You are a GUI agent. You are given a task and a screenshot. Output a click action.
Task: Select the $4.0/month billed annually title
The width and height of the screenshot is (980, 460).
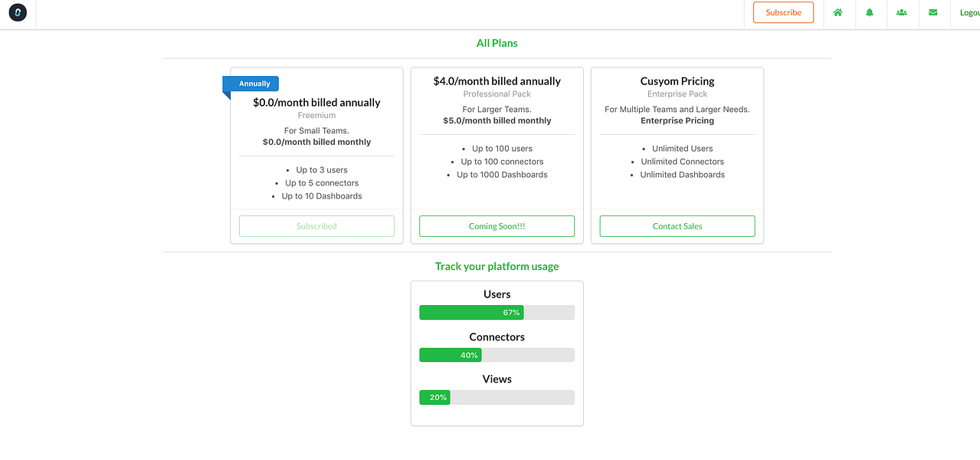(497, 81)
